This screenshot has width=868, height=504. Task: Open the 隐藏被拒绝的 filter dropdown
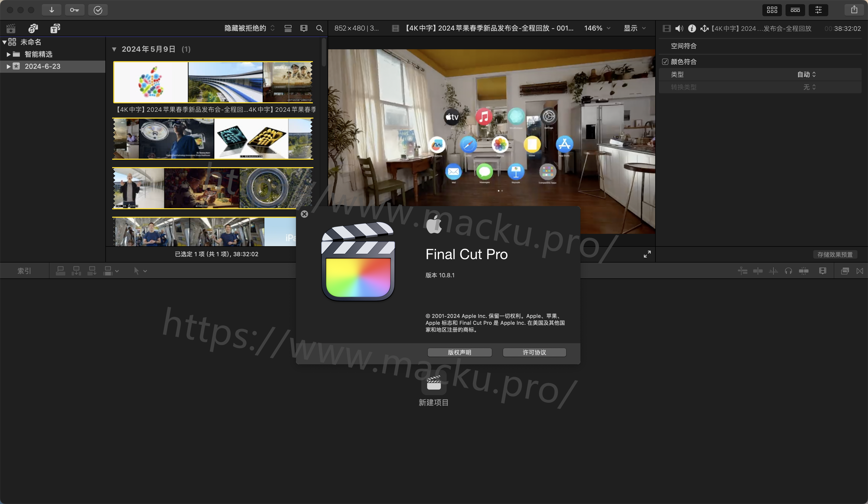pyautogui.click(x=249, y=28)
